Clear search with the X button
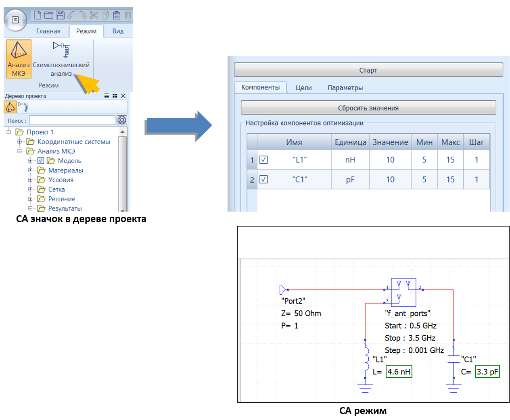This screenshot has height=420, width=510. (122, 120)
